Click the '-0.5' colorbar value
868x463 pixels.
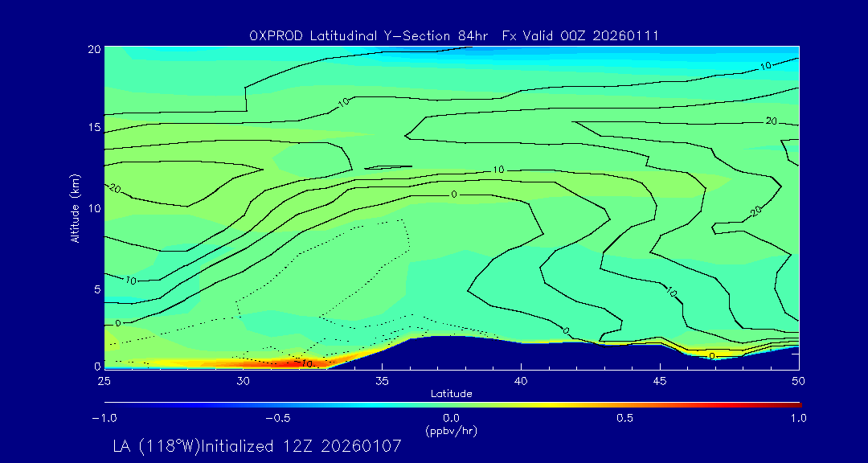point(278,418)
